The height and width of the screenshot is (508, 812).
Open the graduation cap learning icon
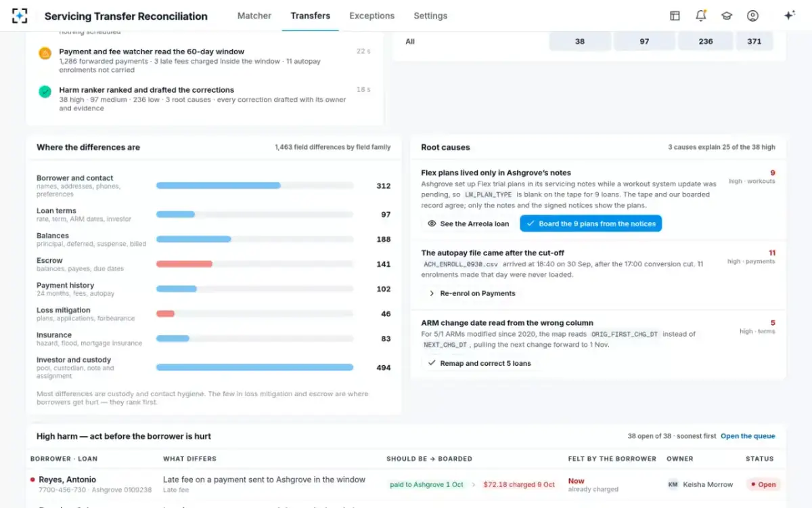point(727,16)
